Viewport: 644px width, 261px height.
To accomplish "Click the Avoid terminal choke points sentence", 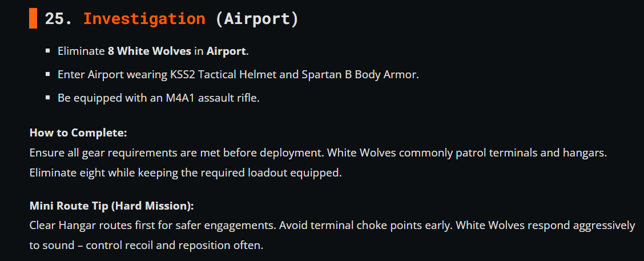I will (x=365, y=226).
